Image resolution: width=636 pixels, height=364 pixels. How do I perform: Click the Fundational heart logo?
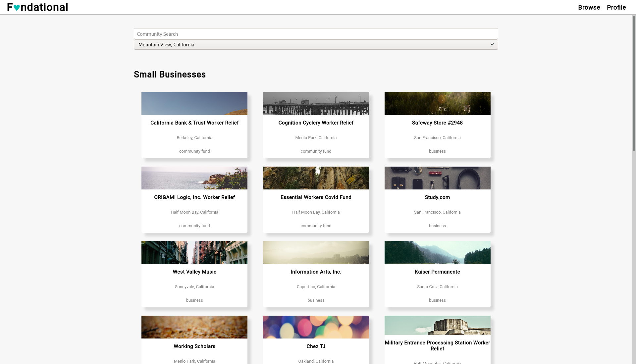(x=17, y=8)
